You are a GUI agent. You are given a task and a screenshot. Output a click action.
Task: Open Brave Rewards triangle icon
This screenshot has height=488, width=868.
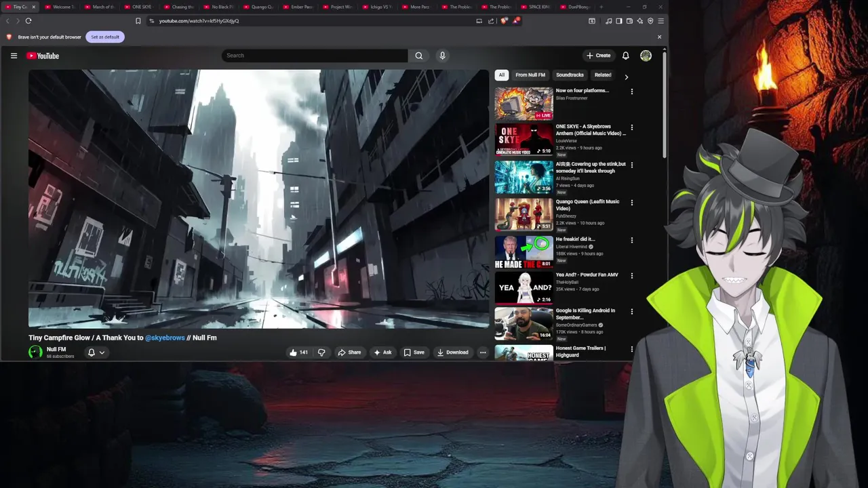(x=516, y=21)
